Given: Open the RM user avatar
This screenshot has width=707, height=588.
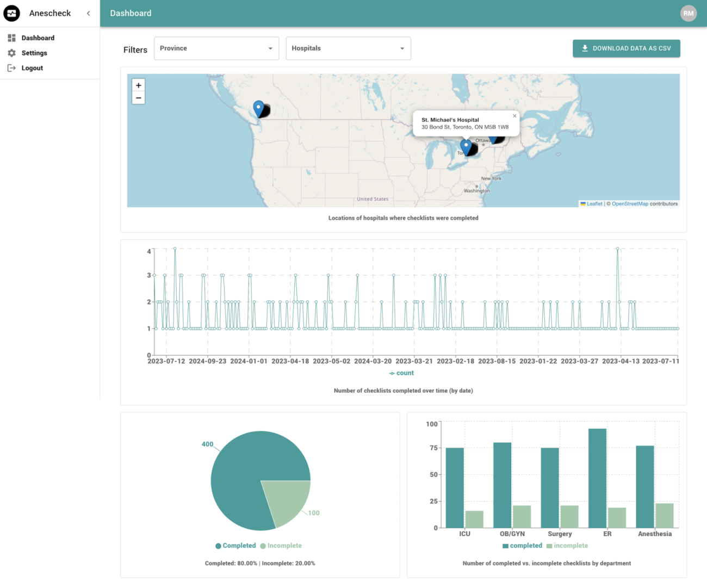Looking at the screenshot, I should 688,13.
